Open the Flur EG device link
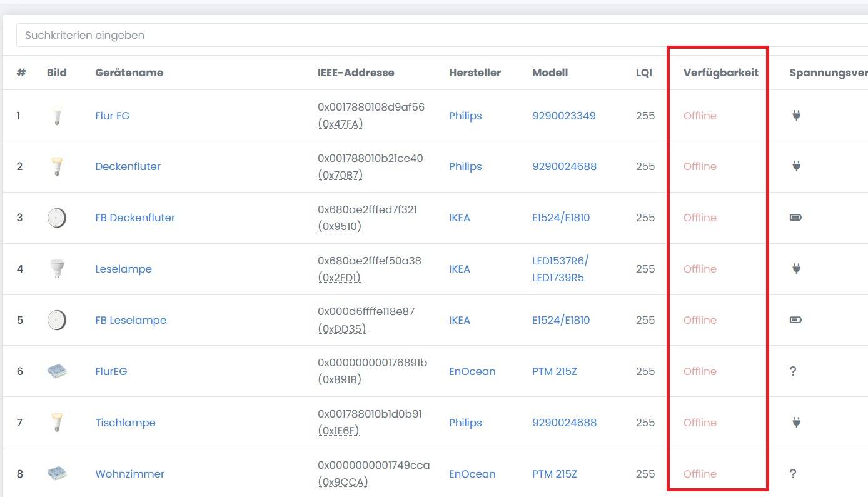 coord(113,116)
